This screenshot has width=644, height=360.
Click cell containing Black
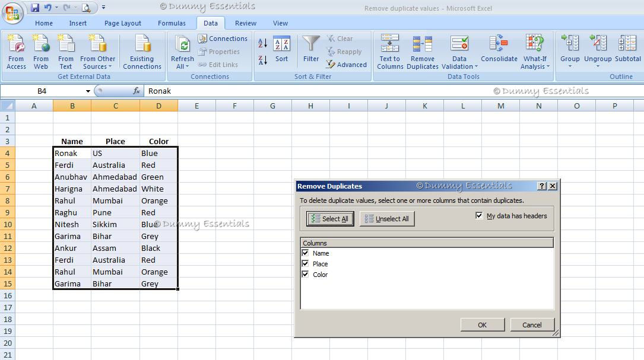[158, 249]
